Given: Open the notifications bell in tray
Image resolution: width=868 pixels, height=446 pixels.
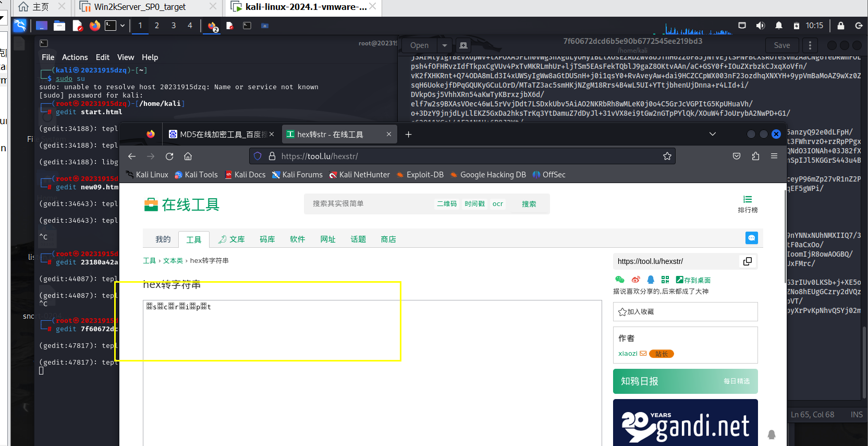Looking at the screenshot, I should coord(779,26).
